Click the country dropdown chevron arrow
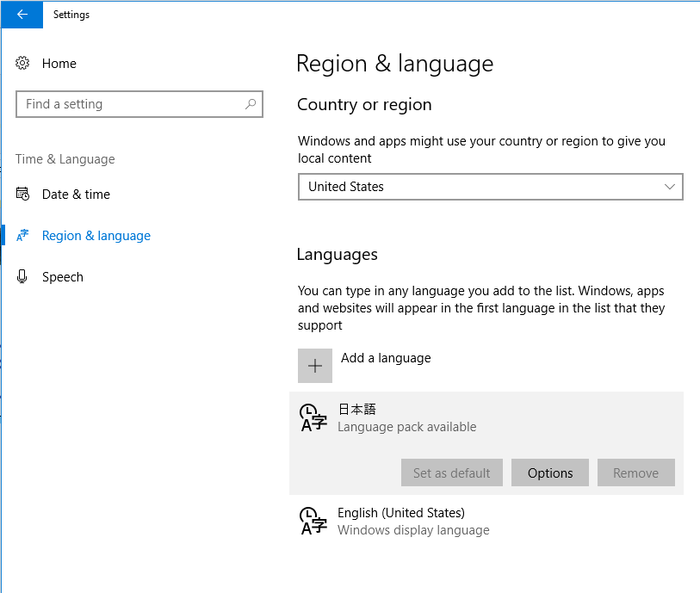Image resolution: width=700 pixels, height=593 pixels. coord(669,187)
